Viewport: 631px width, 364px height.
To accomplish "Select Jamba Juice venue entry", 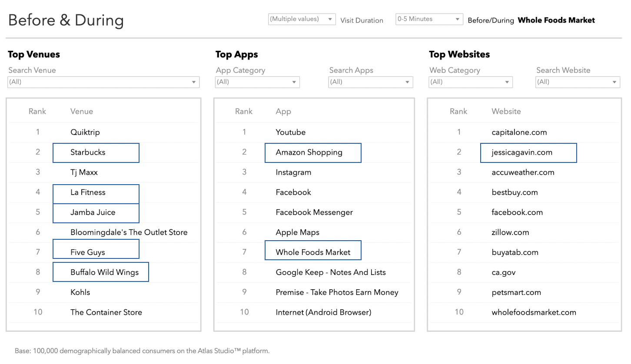I will click(96, 212).
